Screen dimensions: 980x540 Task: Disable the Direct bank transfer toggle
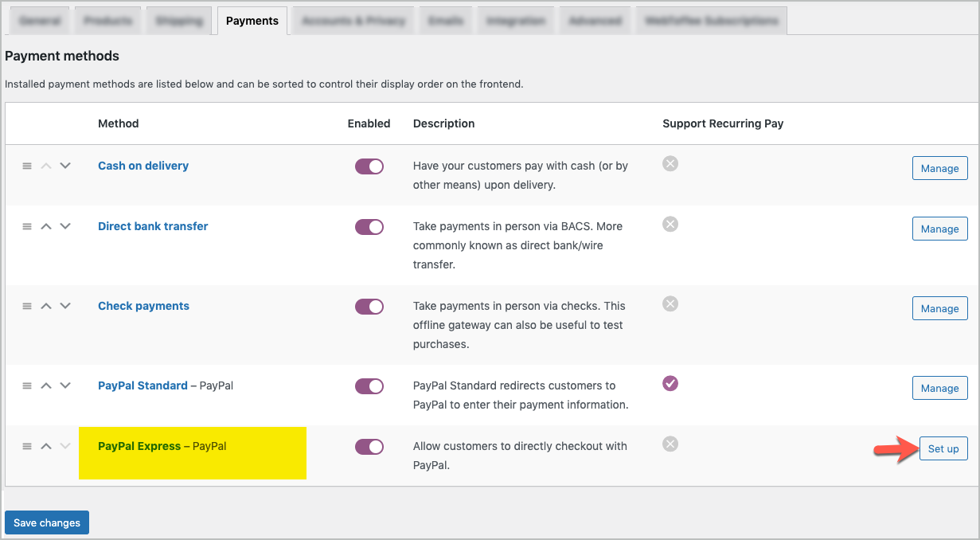pos(369,227)
